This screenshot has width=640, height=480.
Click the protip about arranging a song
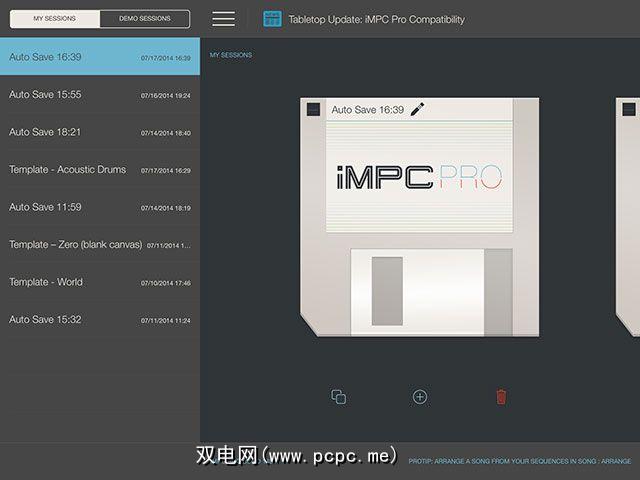pos(520,461)
